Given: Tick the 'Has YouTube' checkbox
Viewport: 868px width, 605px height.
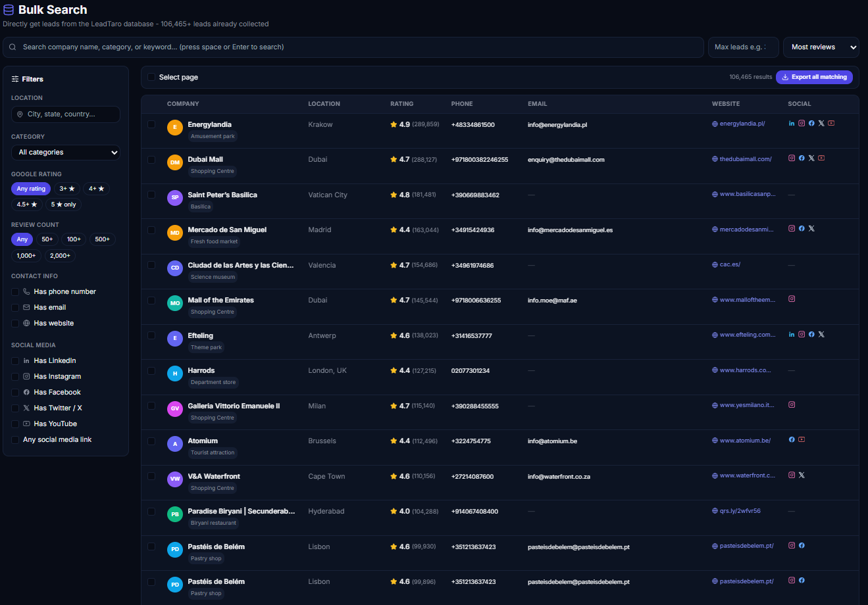Looking at the screenshot, I should click(x=15, y=424).
